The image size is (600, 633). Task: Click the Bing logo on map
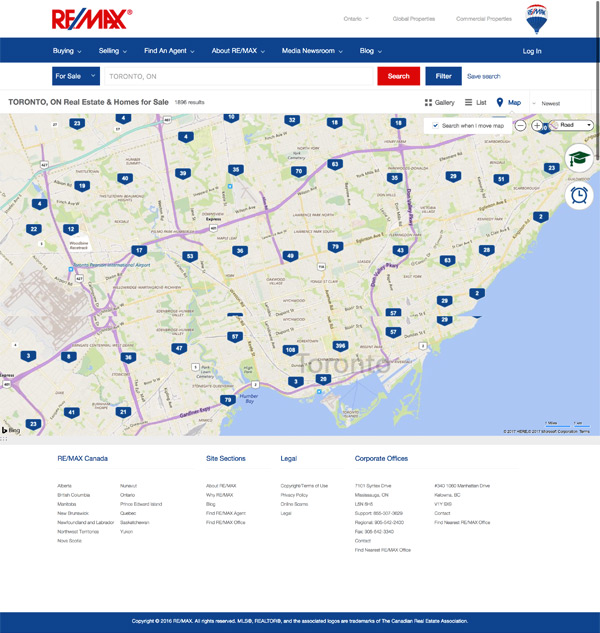11,430
